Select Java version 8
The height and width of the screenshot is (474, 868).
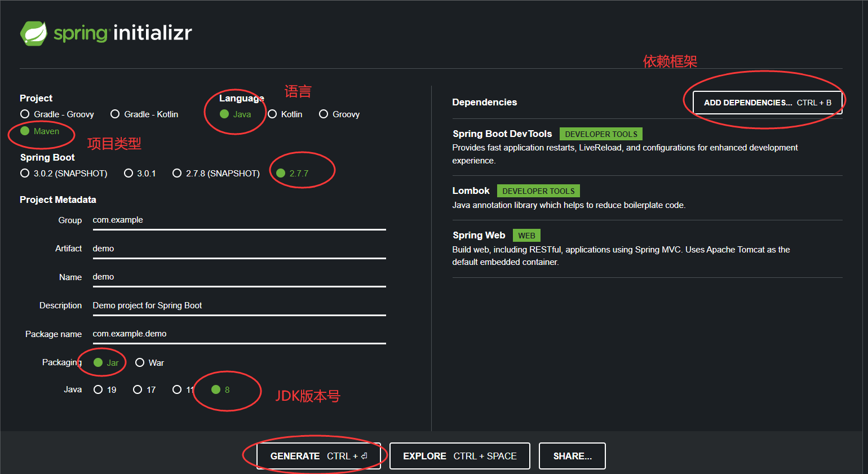[220, 390]
